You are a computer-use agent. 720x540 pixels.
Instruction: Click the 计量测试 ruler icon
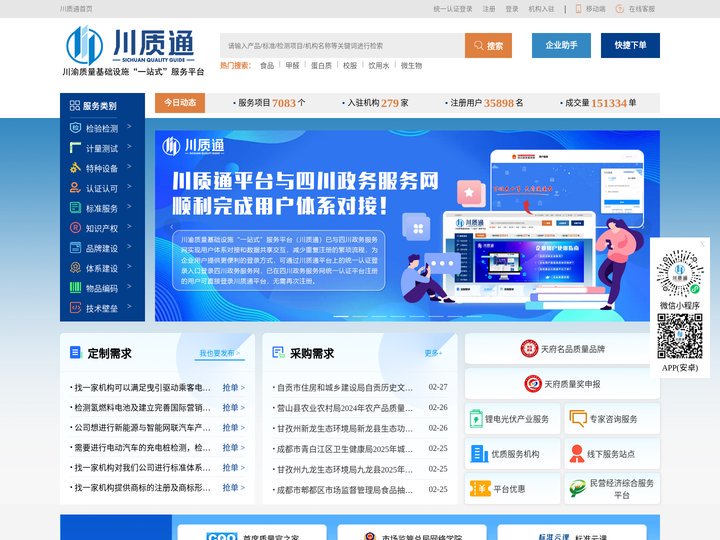coord(75,147)
